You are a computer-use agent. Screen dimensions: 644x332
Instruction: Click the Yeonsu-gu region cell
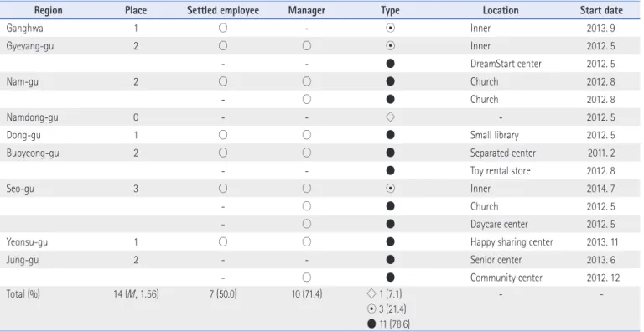[27, 242]
